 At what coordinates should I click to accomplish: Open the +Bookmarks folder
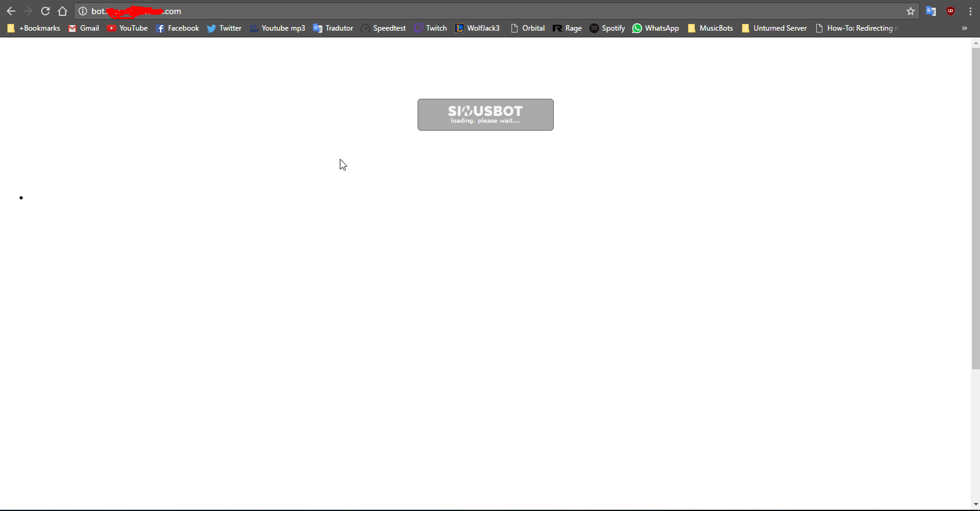34,28
